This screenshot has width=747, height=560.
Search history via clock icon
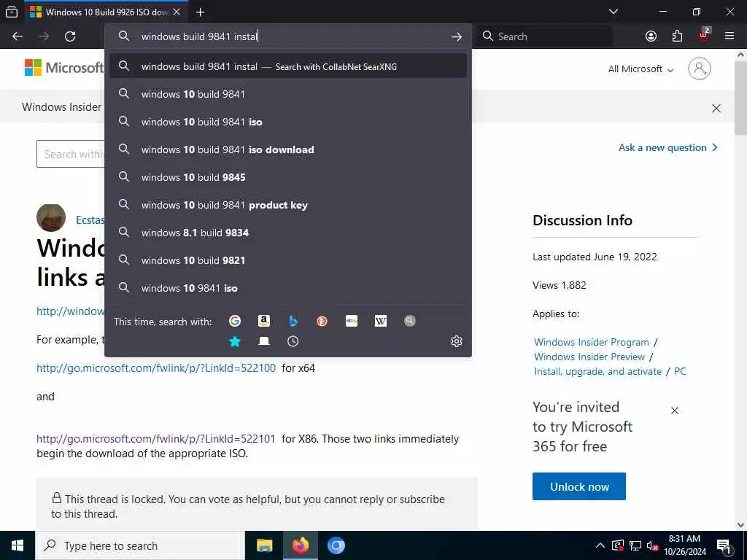pyautogui.click(x=293, y=341)
